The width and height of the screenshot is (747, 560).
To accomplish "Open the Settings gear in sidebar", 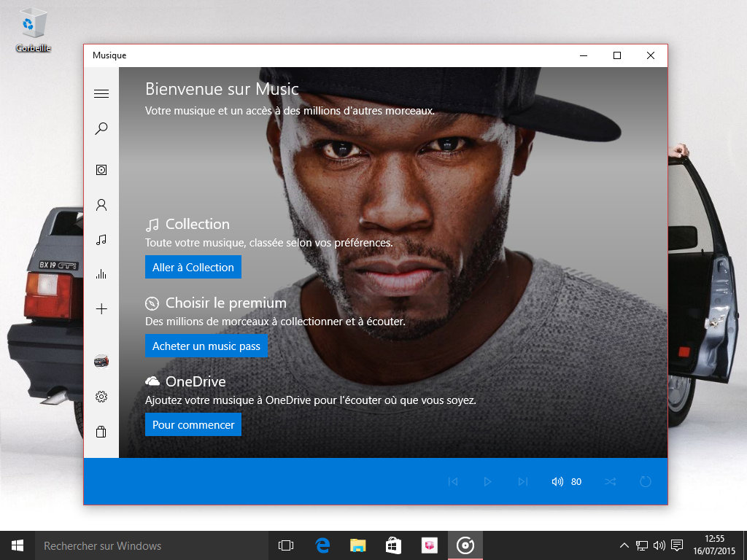I will point(101,397).
